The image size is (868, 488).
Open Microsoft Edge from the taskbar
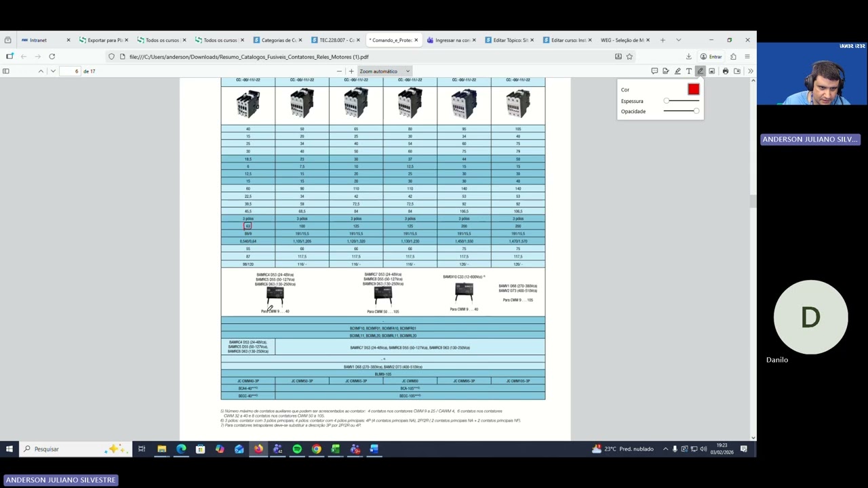tap(181, 449)
